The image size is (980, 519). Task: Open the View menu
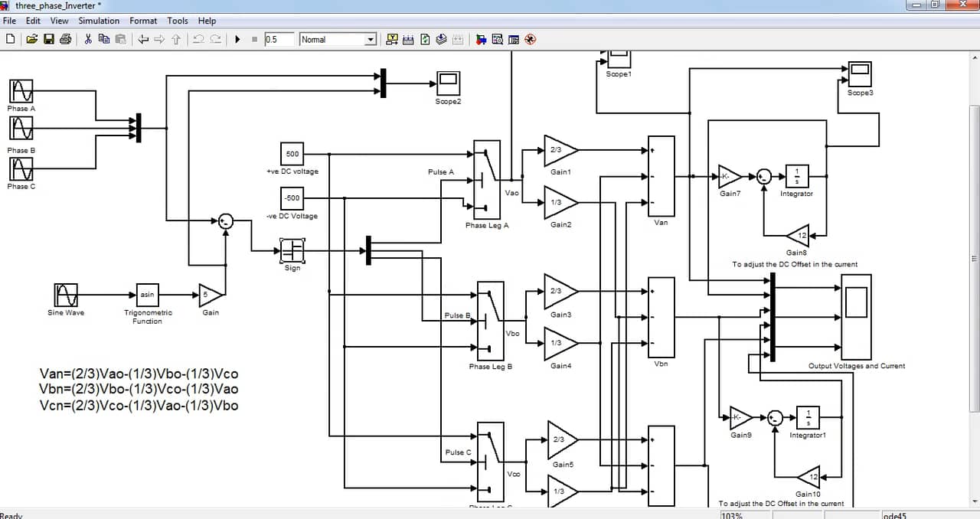59,21
